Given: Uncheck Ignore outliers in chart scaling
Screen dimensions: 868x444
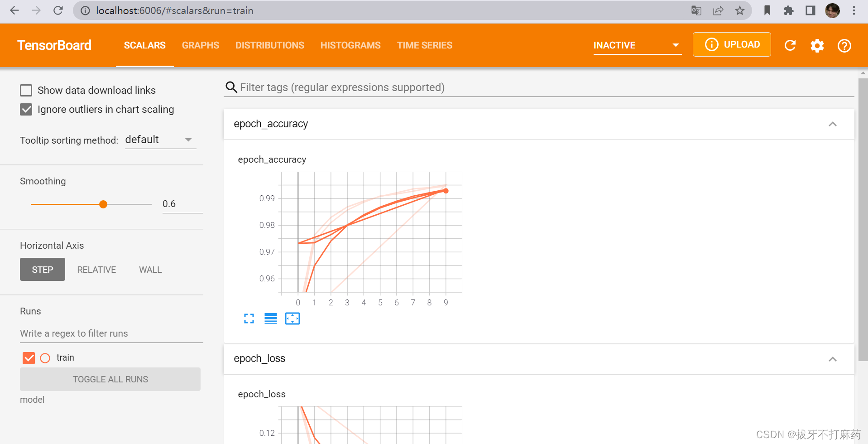Looking at the screenshot, I should coord(26,110).
